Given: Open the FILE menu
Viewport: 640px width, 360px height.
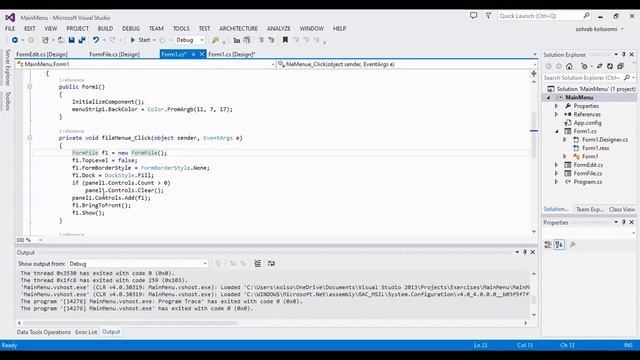Looking at the screenshot, I should coord(10,29).
